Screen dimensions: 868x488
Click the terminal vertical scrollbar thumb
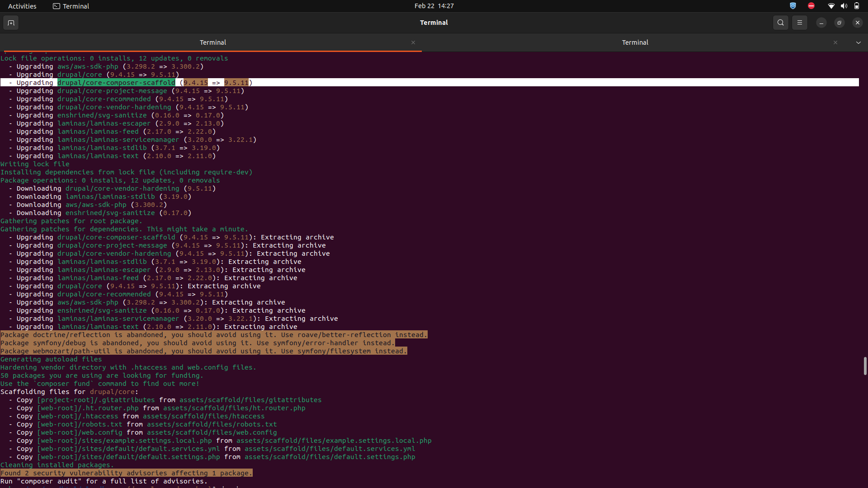pyautogui.click(x=865, y=366)
